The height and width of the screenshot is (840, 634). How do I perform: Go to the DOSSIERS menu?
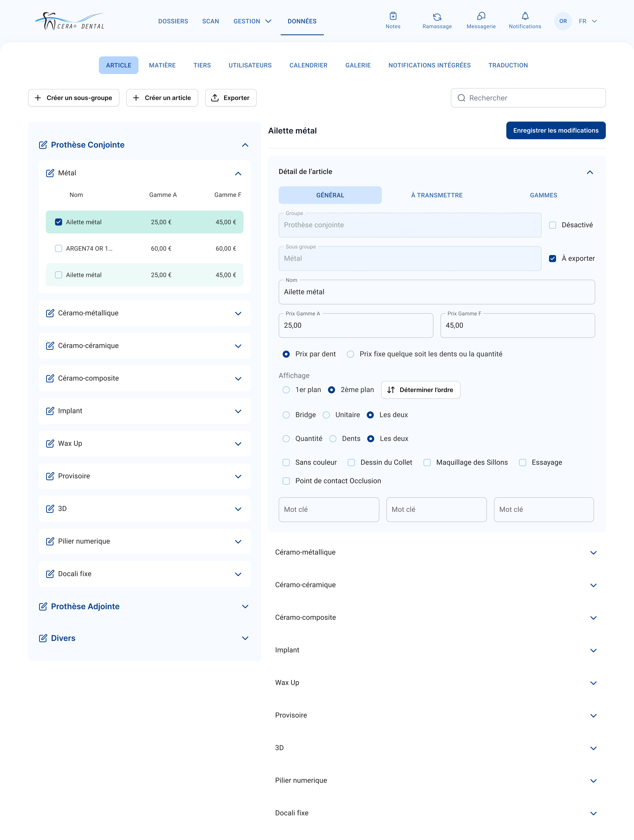173,21
